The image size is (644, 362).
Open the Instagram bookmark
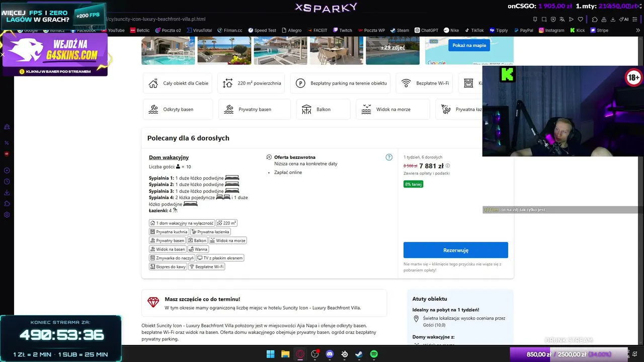551,30
